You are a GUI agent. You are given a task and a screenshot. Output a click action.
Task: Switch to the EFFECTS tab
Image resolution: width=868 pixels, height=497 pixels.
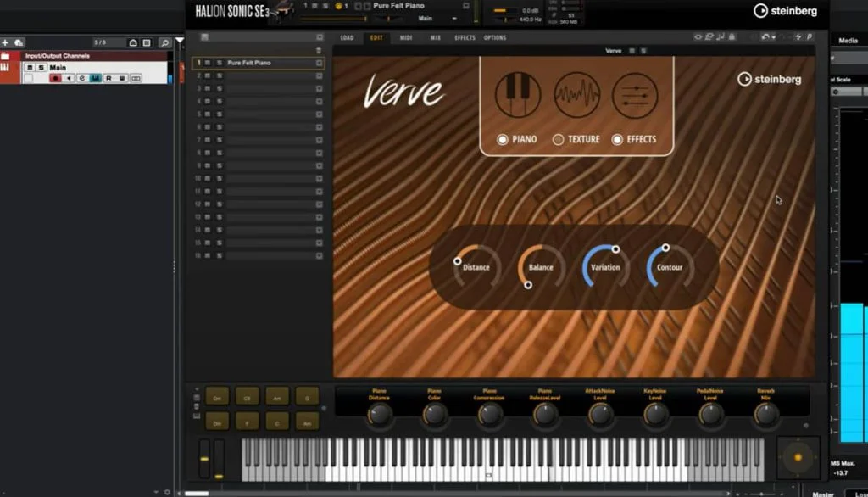(x=465, y=37)
